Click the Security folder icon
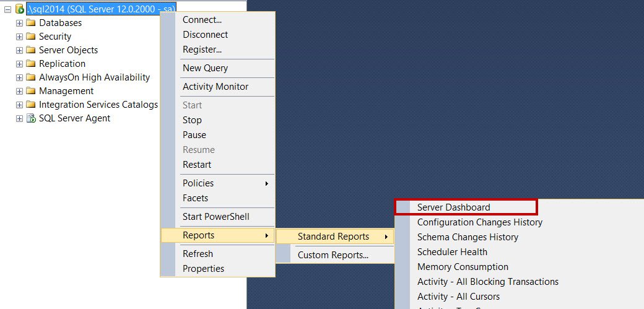The width and height of the screenshot is (644, 309). point(31,36)
